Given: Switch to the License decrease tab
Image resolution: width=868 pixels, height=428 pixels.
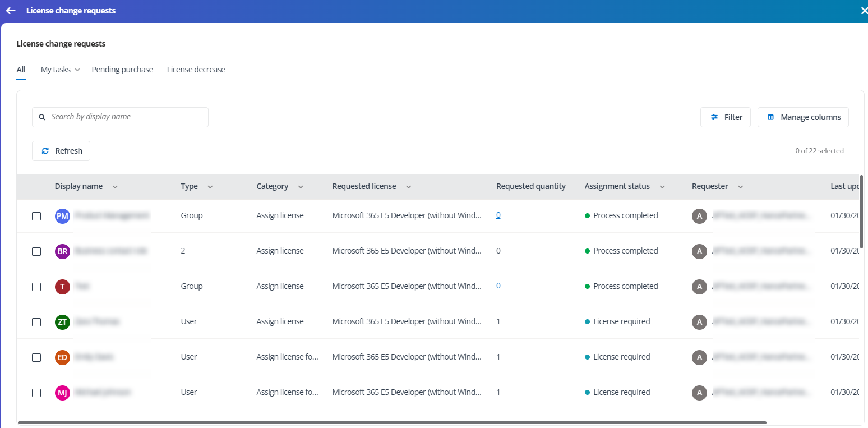Looking at the screenshot, I should 196,70.
